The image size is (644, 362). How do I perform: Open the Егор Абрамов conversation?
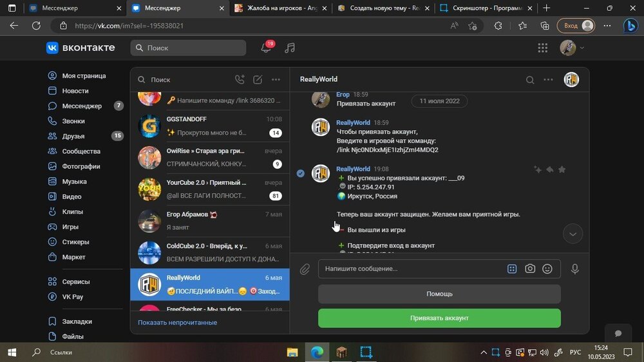click(x=210, y=221)
